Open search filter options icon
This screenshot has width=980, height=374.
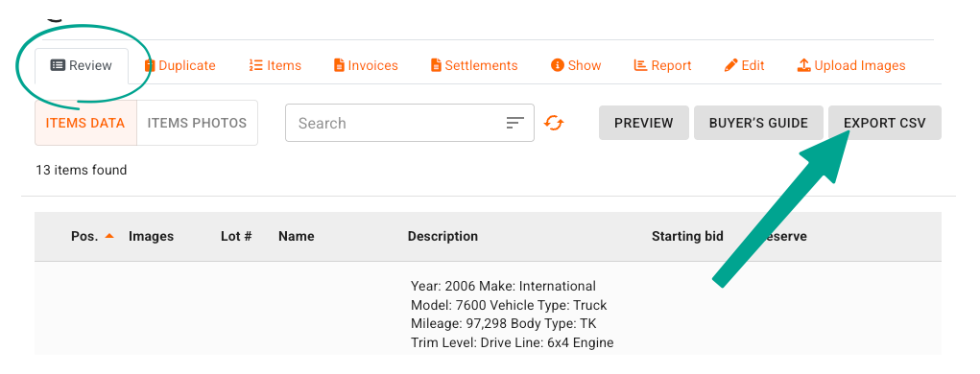point(515,123)
